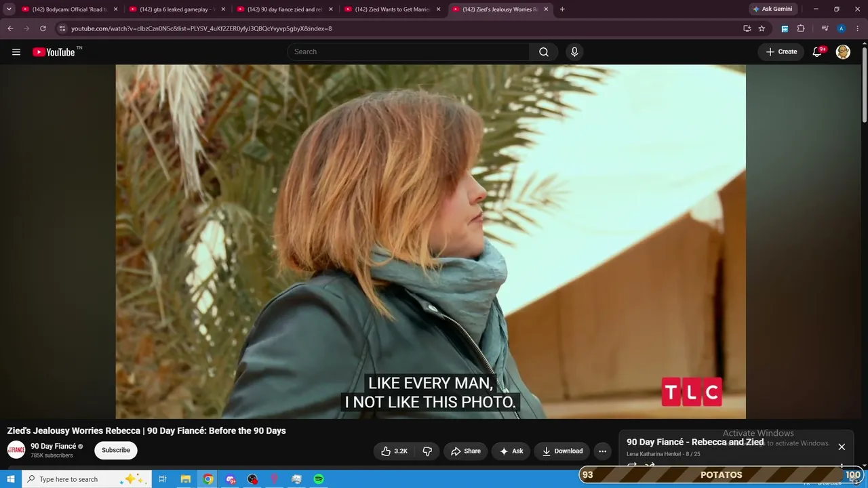Viewport: 868px width, 488px height.
Task: Open Task View on the taskbar
Action: (x=163, y=479)
